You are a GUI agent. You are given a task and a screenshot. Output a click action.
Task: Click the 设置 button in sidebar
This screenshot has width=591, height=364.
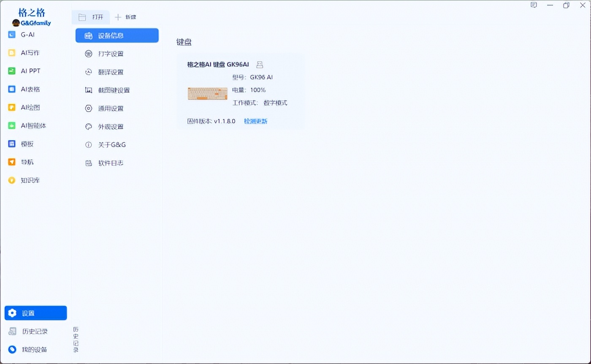tap(35, 313)
